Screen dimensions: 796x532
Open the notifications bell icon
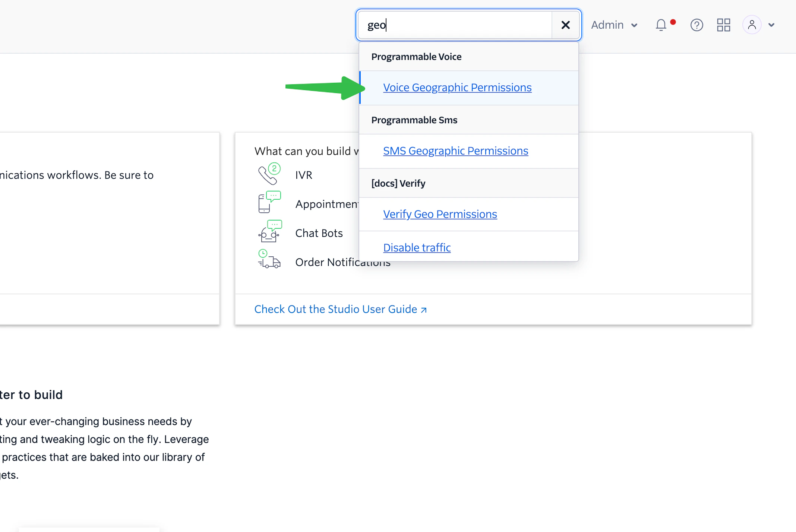tap(661, 25)
